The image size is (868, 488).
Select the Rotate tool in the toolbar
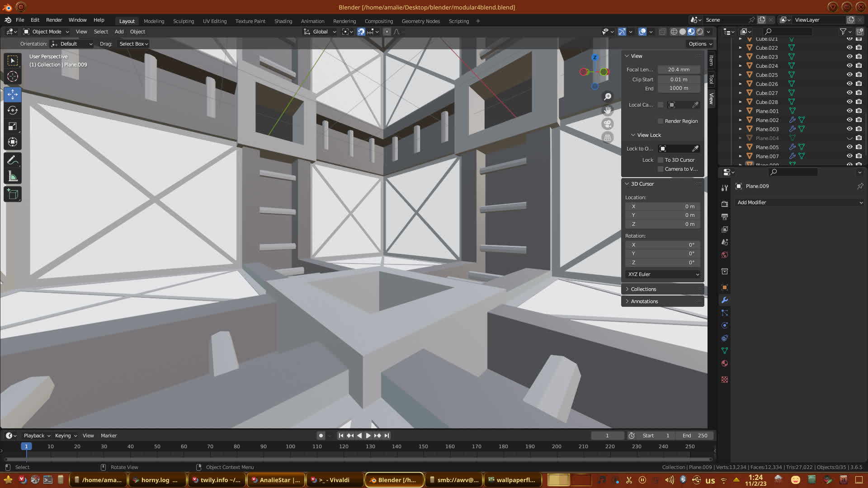(13, 111)
